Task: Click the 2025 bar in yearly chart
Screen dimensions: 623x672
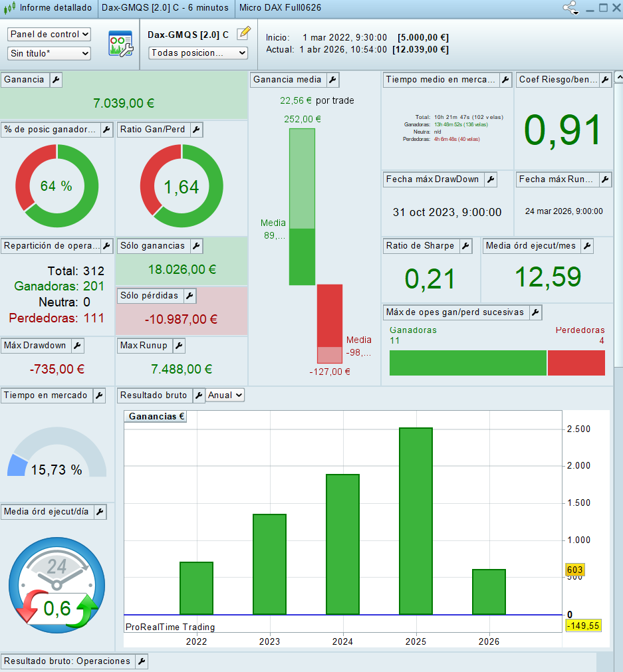Action: pyautogui.click(x=416, y=521)
